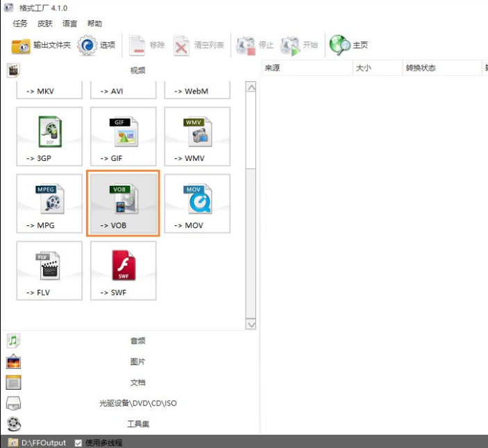The width and height of the screenshot is (488, 448).
Task: Toggle the 使用多线程 checkbox
Action: [x=78, y=442]
